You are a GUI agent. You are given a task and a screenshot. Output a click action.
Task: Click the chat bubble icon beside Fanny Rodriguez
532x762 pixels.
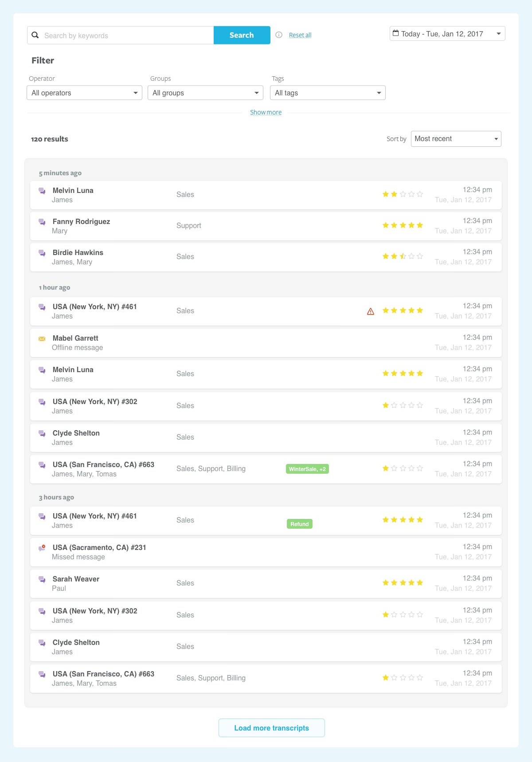pyautogui.click(x=42, y=222)
